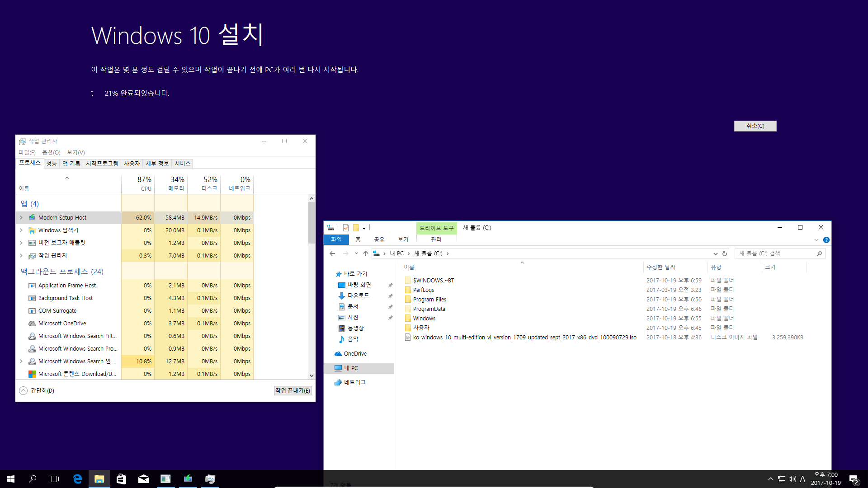The width and height of the screenshot is (868, 488).
Task: Expand Windows 탐색기 process group
Action: (21, 230)
